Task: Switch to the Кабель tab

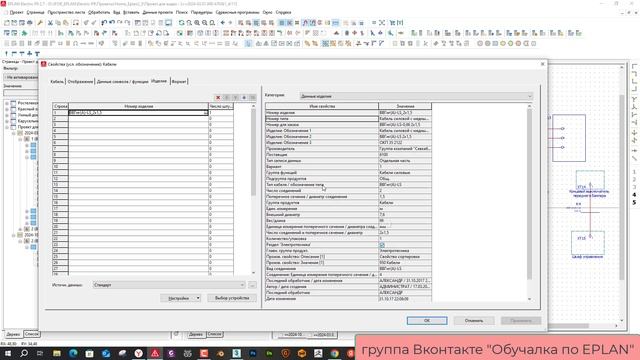Action: click(57, 82)
